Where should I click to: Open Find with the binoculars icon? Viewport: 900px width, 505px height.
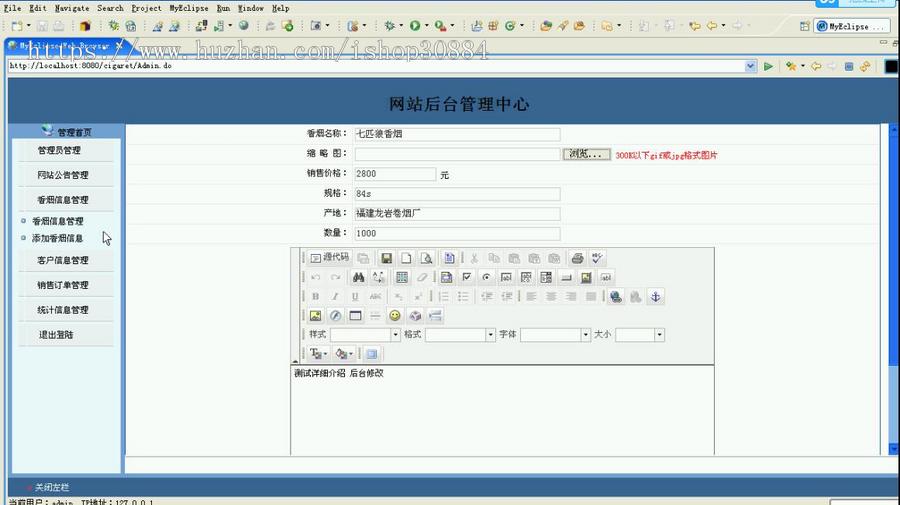tap(358, 278)
